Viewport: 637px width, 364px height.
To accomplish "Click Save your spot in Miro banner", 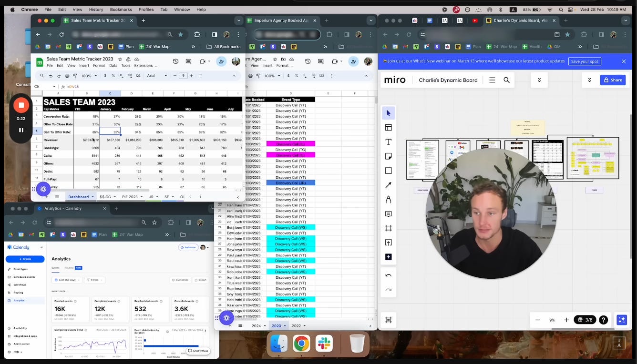I will click(x=585, y=61).
